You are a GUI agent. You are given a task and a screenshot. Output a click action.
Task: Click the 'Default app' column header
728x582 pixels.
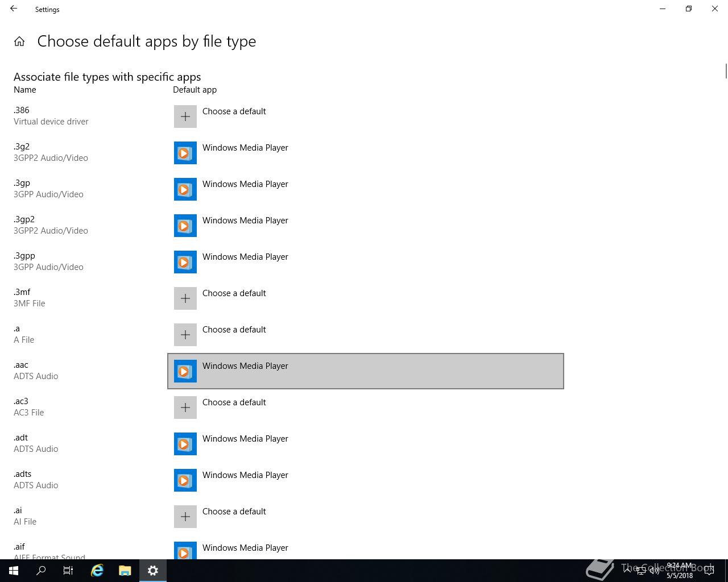point(195,90)
